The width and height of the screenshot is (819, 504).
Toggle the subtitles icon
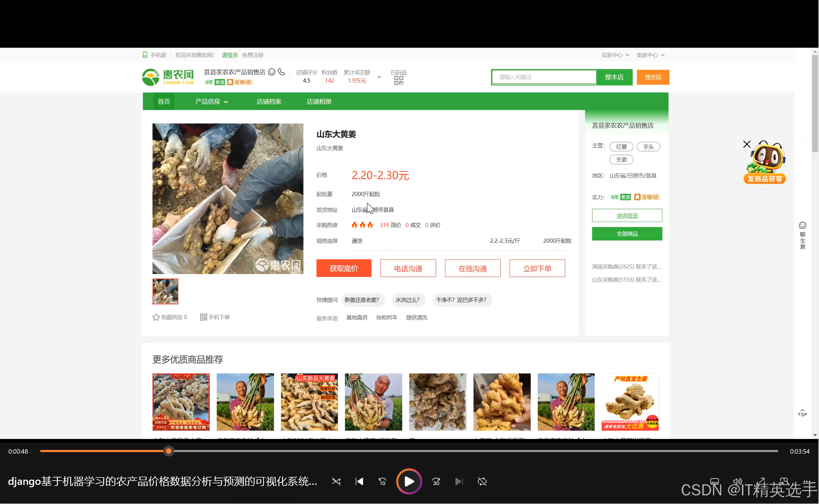click(714, 481)
